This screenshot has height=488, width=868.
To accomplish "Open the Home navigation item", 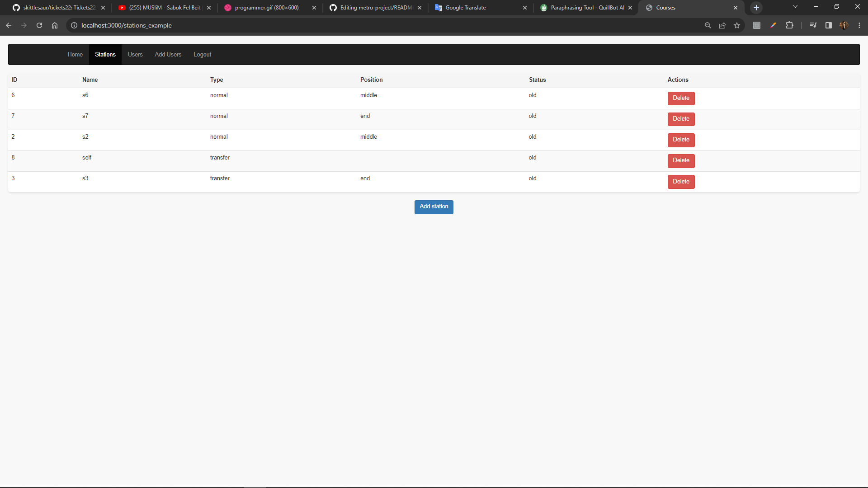I will point(75,54).
